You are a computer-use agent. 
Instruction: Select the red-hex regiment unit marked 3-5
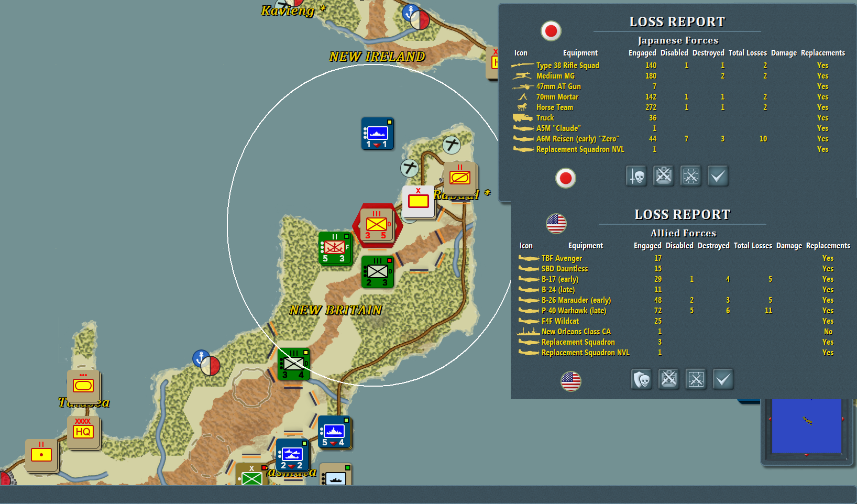coord(377,225)
